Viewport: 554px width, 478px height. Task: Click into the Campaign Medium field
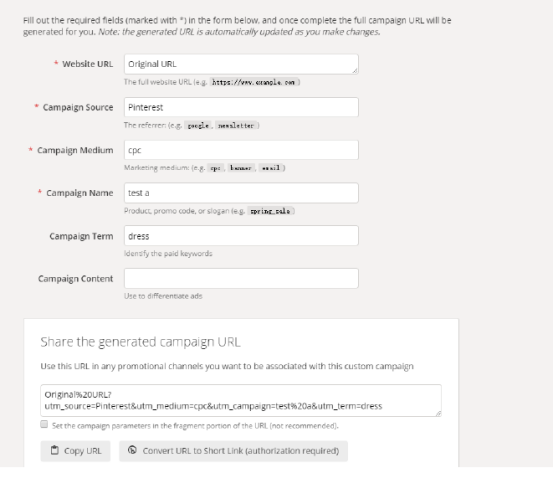[241, 150]
